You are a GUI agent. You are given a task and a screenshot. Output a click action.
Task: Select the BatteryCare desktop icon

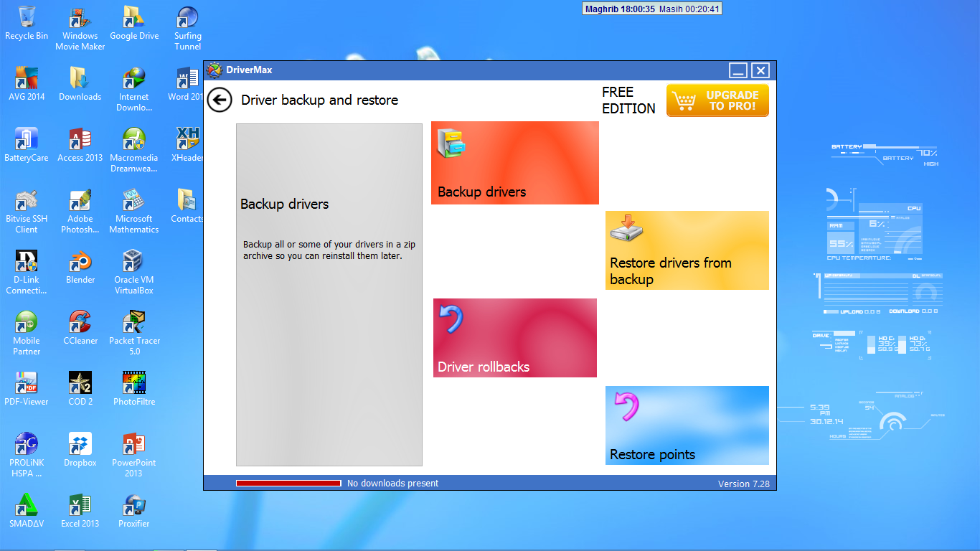pos(27,145)
